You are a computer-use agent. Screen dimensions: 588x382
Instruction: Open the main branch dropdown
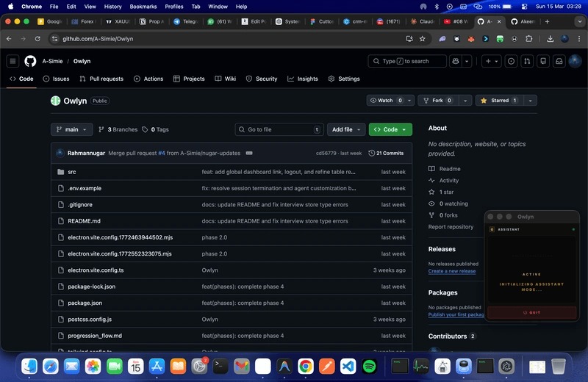click(x=71, y=129)
